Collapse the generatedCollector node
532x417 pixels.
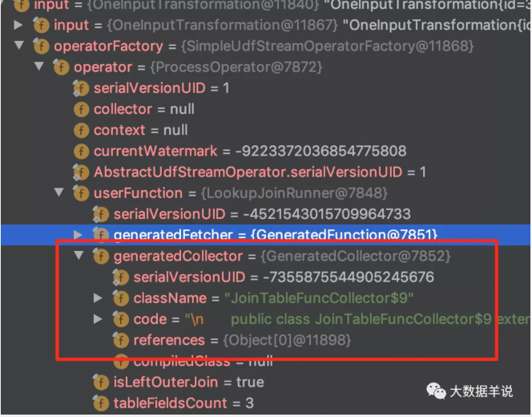coord(79,256)
